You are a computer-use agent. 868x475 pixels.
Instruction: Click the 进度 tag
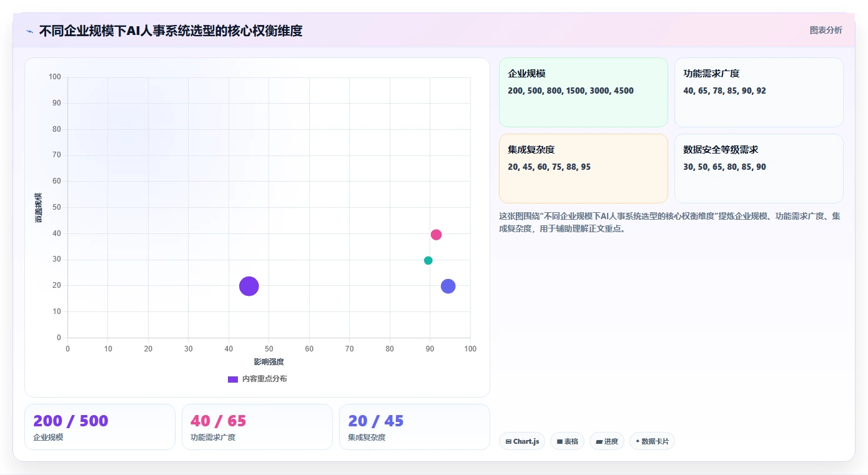point(607,441)
